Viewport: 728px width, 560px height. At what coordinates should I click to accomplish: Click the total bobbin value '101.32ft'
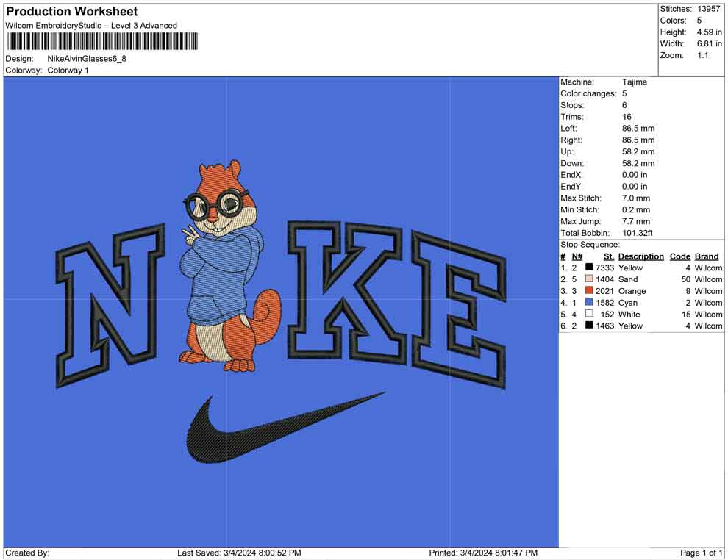pos(637,233)
